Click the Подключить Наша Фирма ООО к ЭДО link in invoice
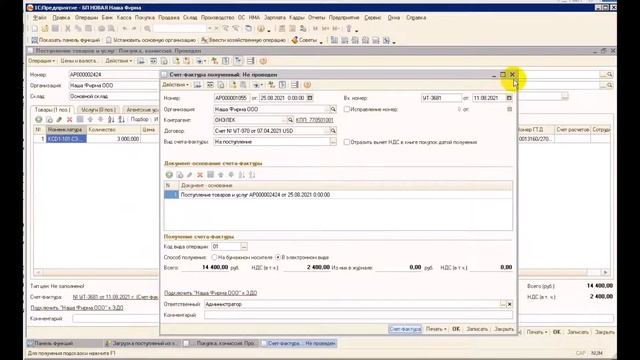 210,293
